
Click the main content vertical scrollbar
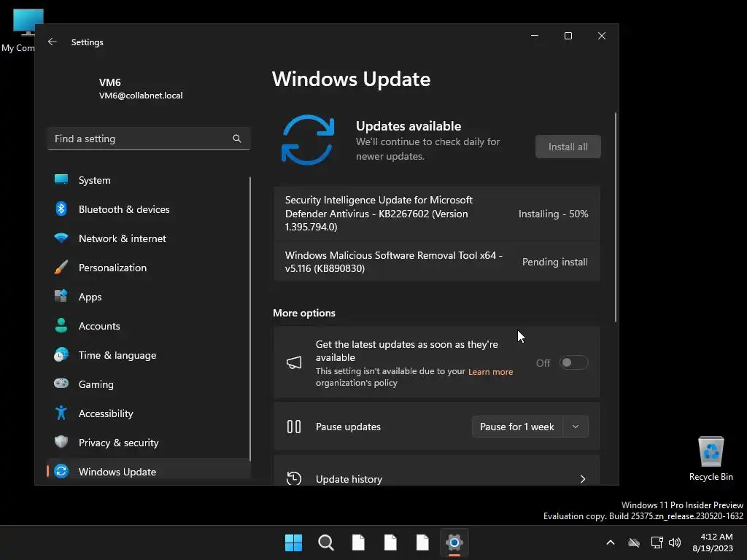point(616,217)
